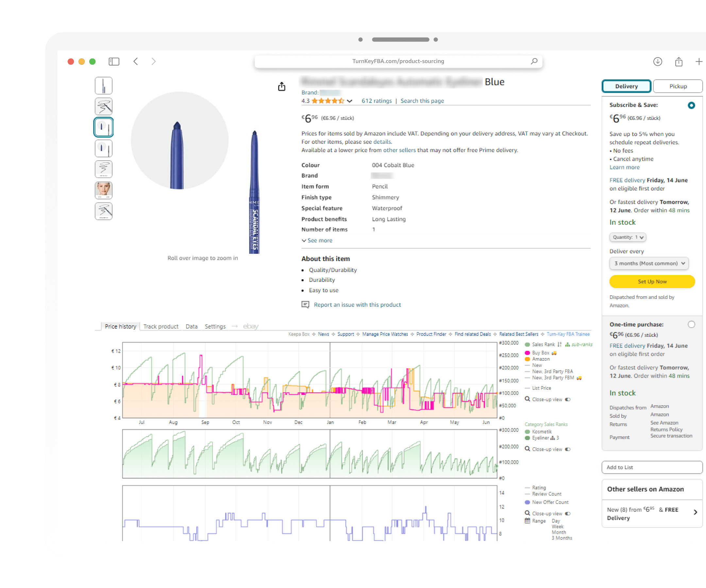Select the face model product thumbnail
This screenshot has height=588, width=706.
click(104, 190)
